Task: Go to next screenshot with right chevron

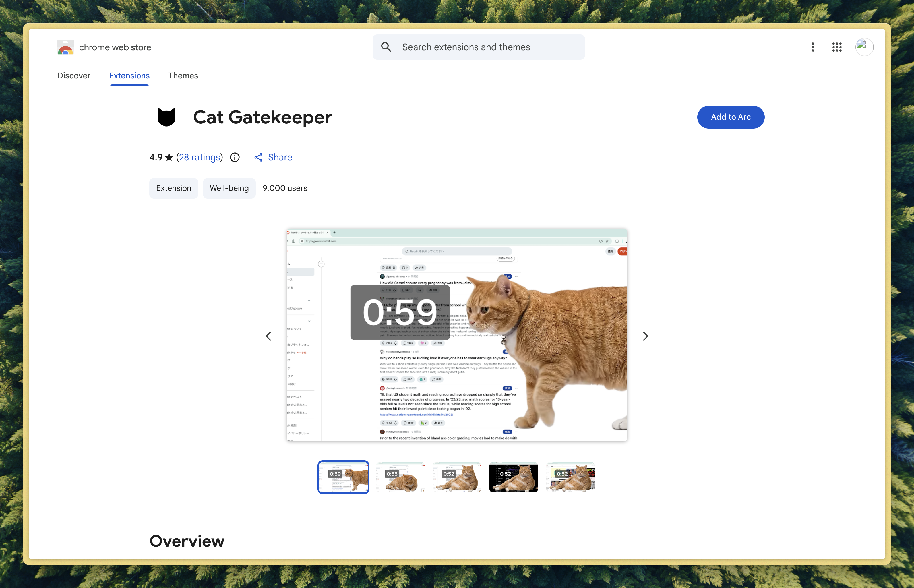Action: point(645,336)
